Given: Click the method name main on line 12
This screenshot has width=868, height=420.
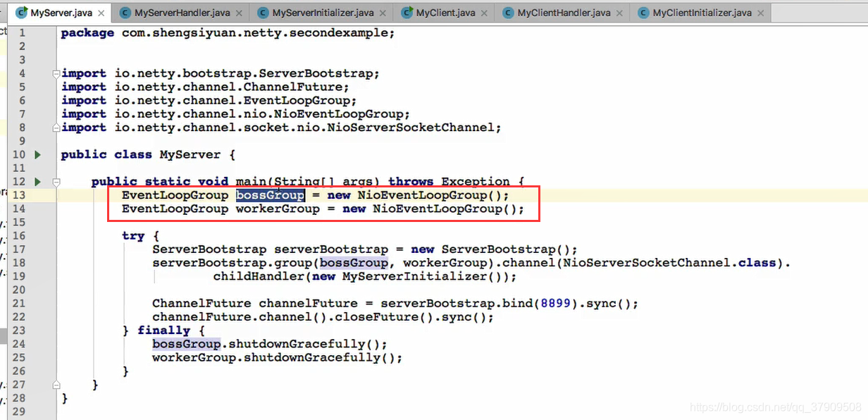Looking at the screenshot, I should click(250, 182).
